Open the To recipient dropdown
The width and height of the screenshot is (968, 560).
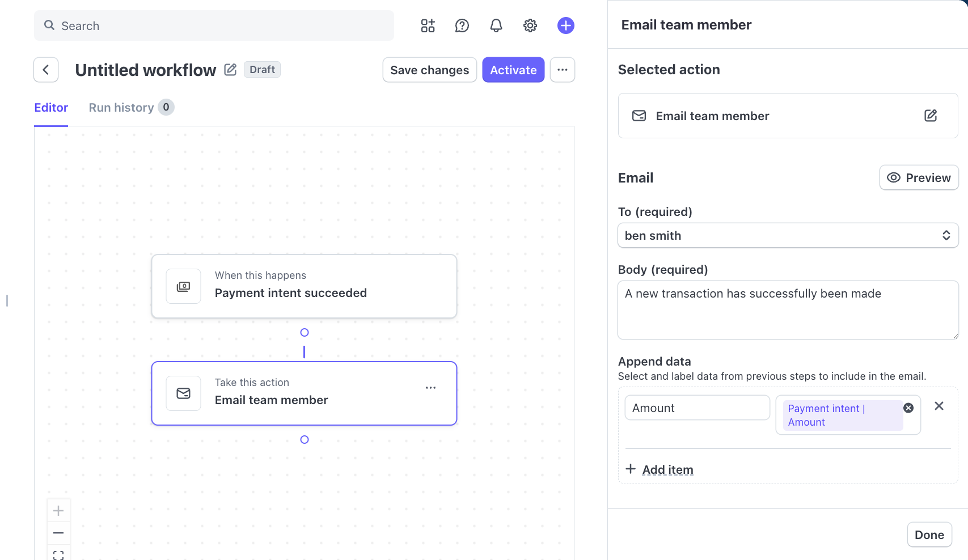click(788, 235)
